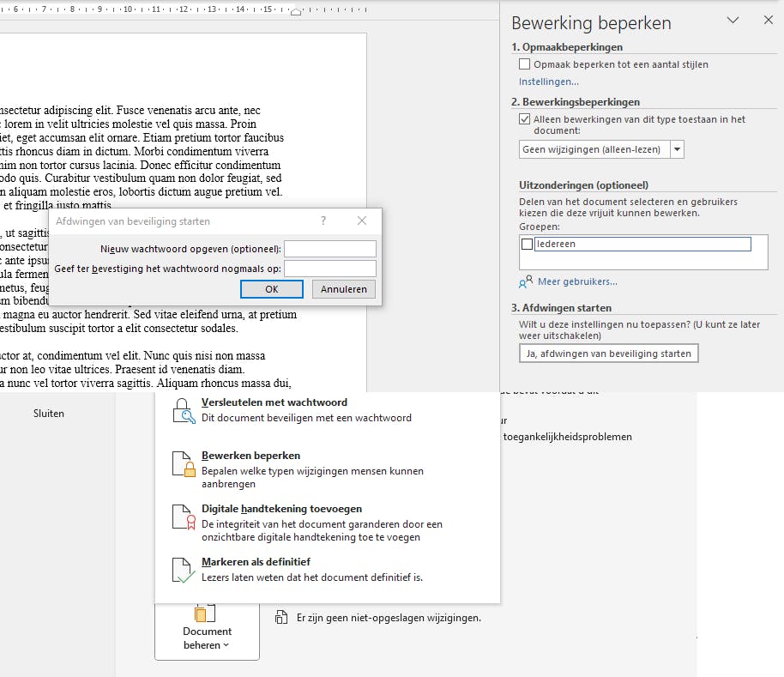Screen dimensions: 784x677
Task: Click the 'toegankelijkheidsproblemen' text
Action: pos(568,437)
